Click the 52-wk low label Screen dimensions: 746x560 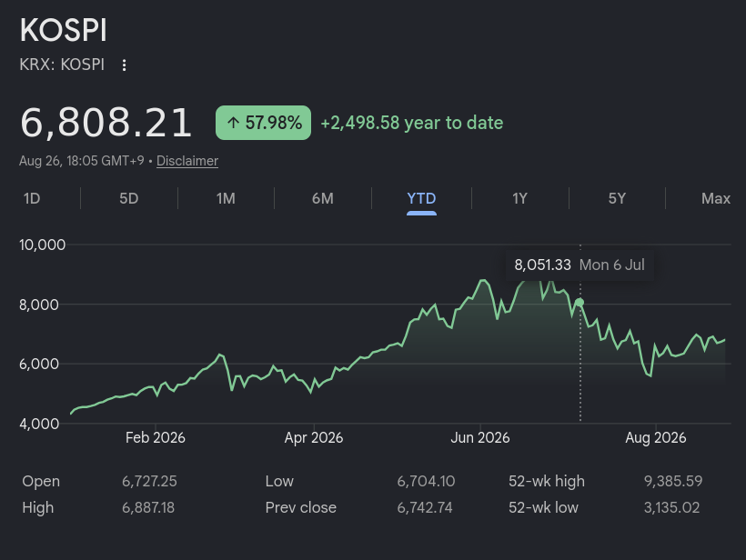pyautogui.click(x=543, y=507)
